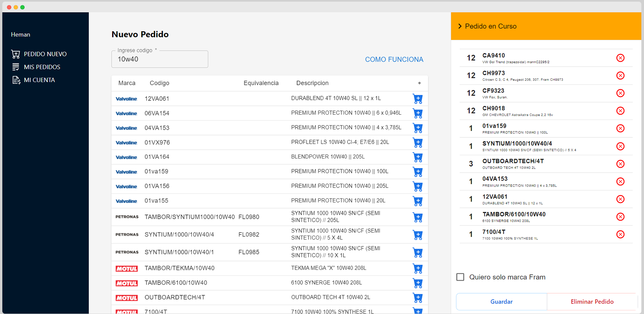The height and width of the screenshot is (314, 644).
Task: Click the Guardar button
Action: point(501,302)
